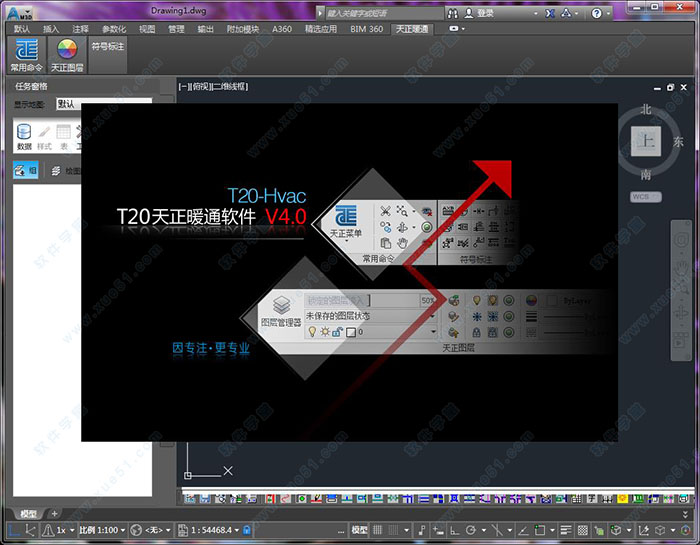
Task: Expand the ribbon minimize options dropdown
Action: click(x=463, y=29)
